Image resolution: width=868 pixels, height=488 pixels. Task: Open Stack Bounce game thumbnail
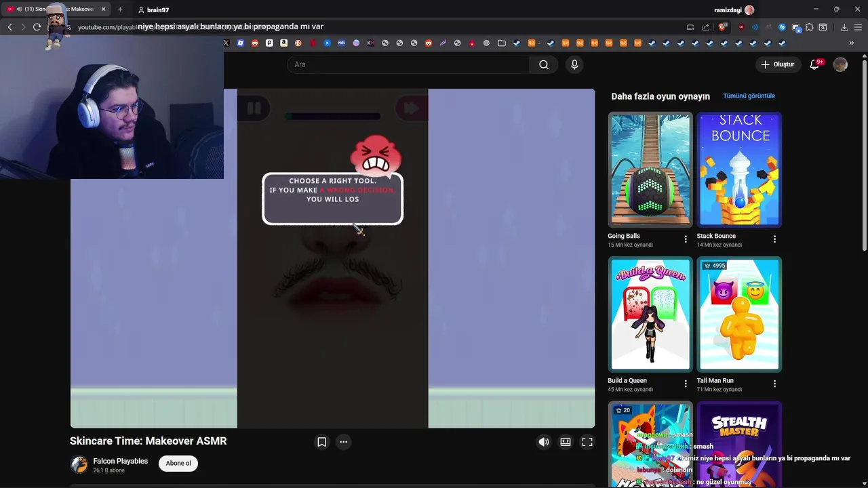(740, 170)
